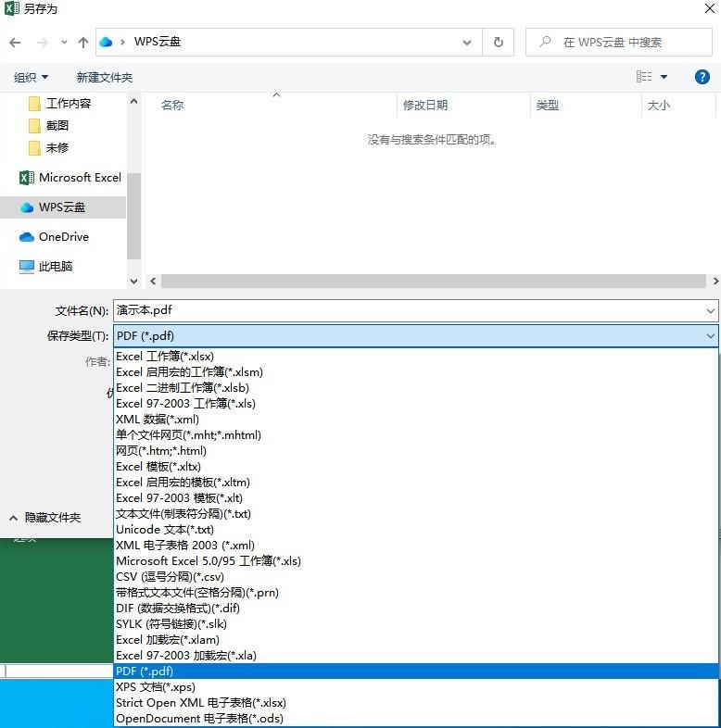Click the search box for WPS云盘
The height and width of the screenshot is (728, 721).
coord(619,43)
